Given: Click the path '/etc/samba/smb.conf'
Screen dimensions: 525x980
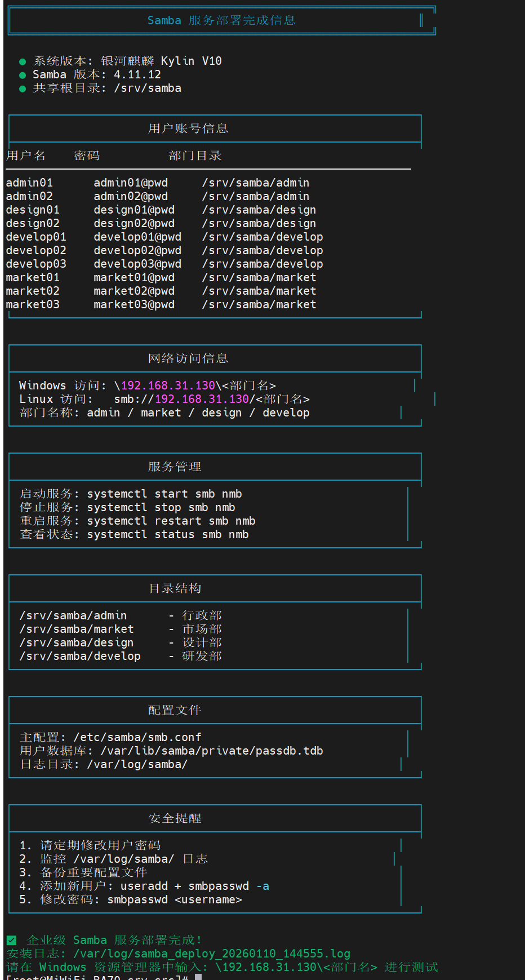Looking at the screenshot, I should (x=137, y=737).
